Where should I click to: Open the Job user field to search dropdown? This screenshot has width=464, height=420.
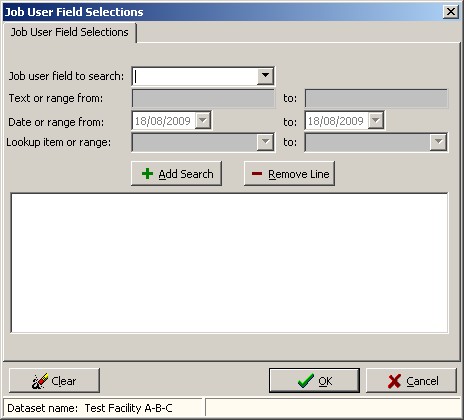pos(265,76)
